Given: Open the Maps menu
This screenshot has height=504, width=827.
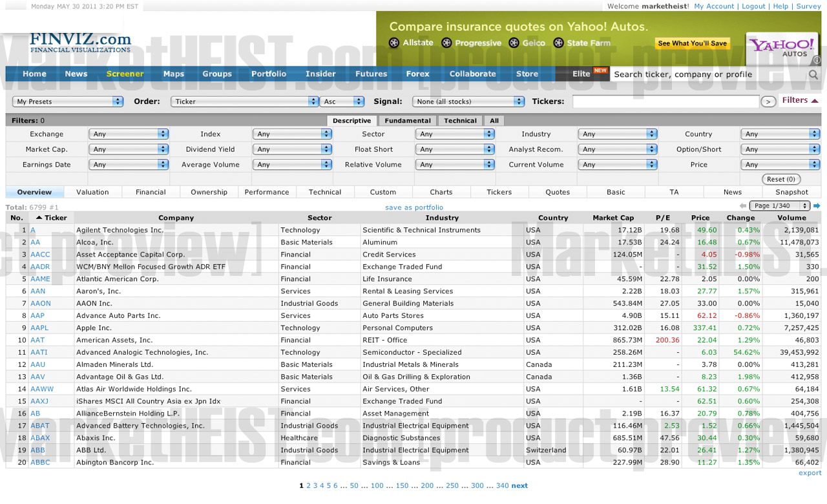Looking at the screenshot, I should pos(174,74).
